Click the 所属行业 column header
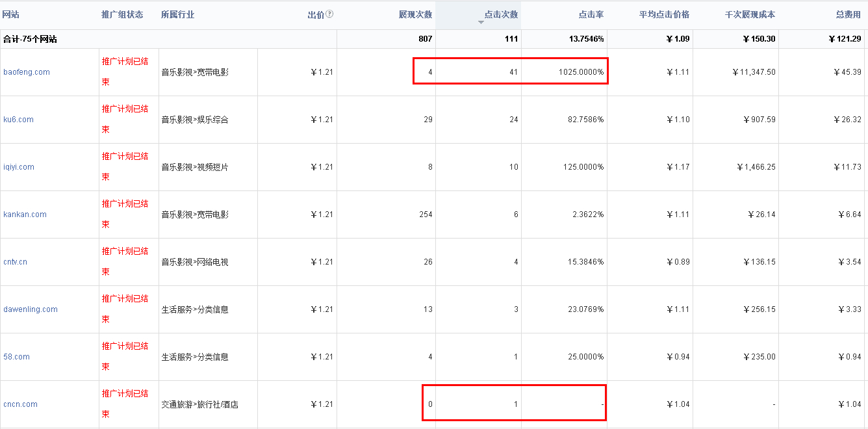 [x=177, y=14]
